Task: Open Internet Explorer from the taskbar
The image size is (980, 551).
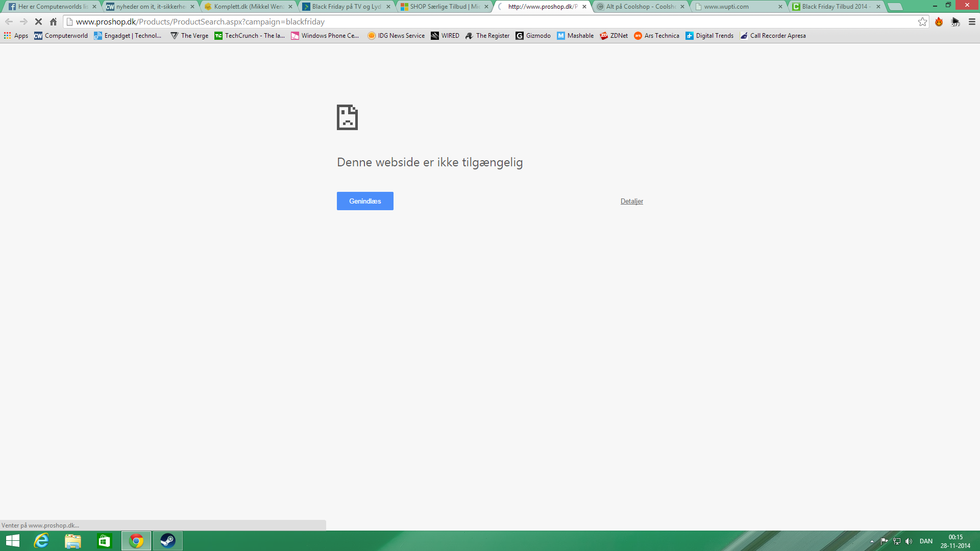Action: tap(41, 541)
